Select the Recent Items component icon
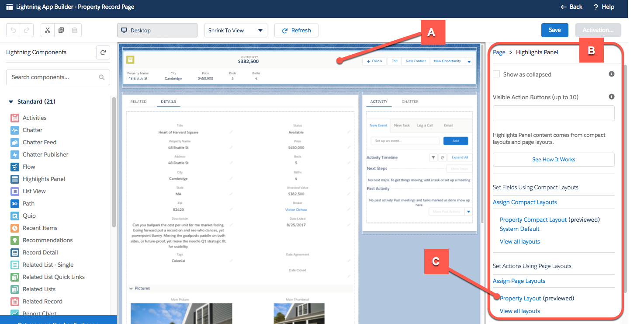The image size is (644, 324). 15,228
